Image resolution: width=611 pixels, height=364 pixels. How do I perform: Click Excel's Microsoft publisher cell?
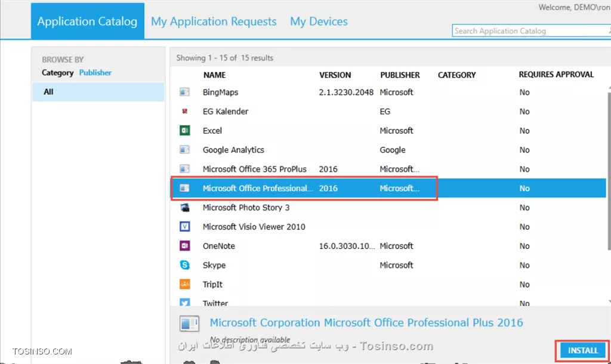(x=396, y=131)
